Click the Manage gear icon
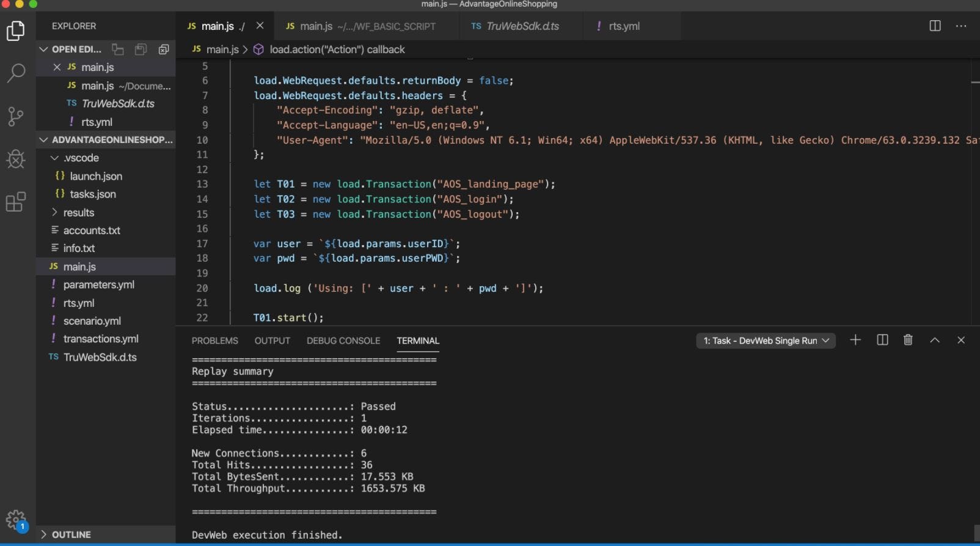The height and width of the screenshot is (546, 980). click(16, 520)
